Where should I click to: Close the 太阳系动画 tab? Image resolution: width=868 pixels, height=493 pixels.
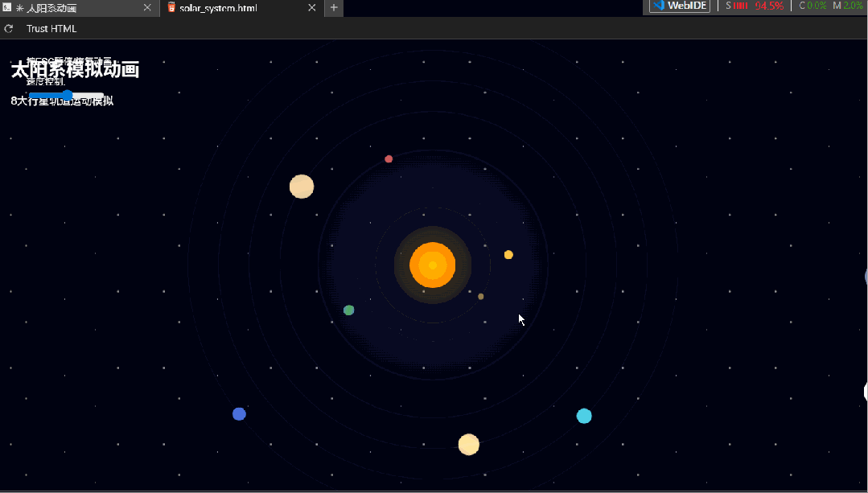point(147,8)
